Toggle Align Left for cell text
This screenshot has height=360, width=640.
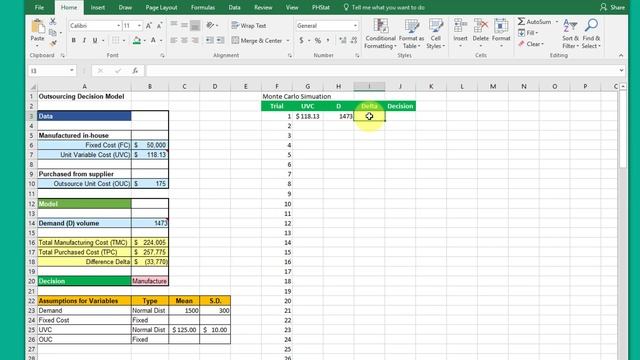point(174,40)
